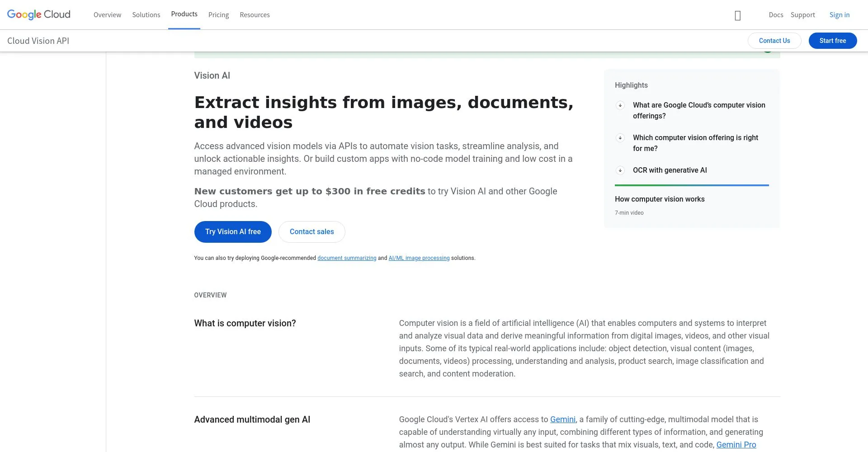Open the AI/ML image processing link
Image resolution: width=868 pixels, height=452 pixels.
point(419,258)
